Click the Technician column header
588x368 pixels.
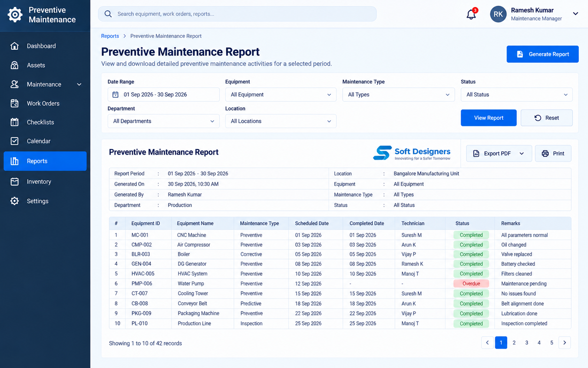(413, 223)
